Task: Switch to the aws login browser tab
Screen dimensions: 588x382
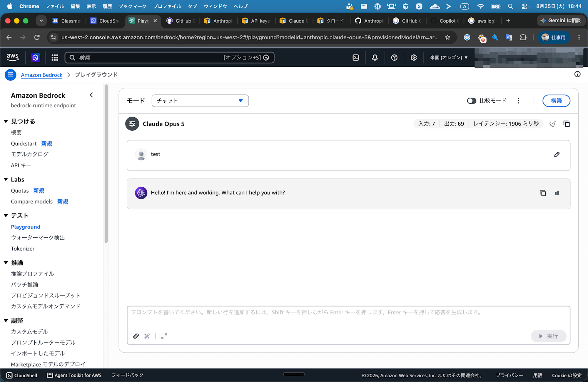Action: point(483,21)
